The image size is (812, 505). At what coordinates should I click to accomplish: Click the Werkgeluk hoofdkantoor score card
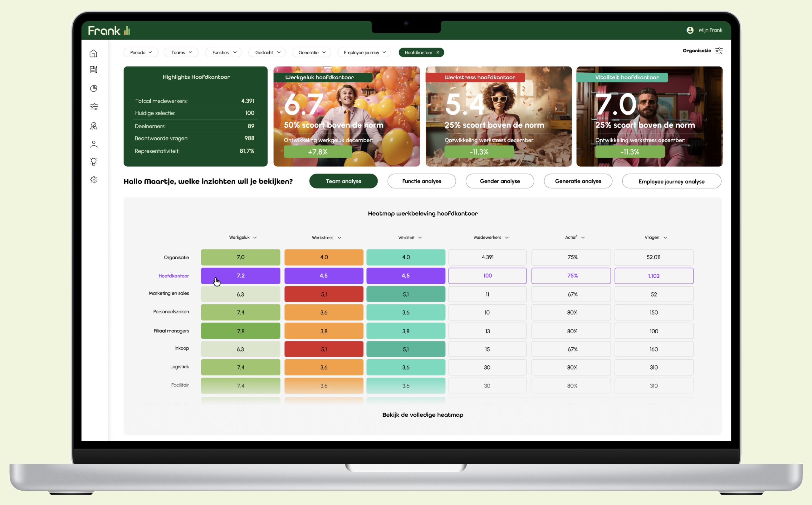click(x=346, y=116)
